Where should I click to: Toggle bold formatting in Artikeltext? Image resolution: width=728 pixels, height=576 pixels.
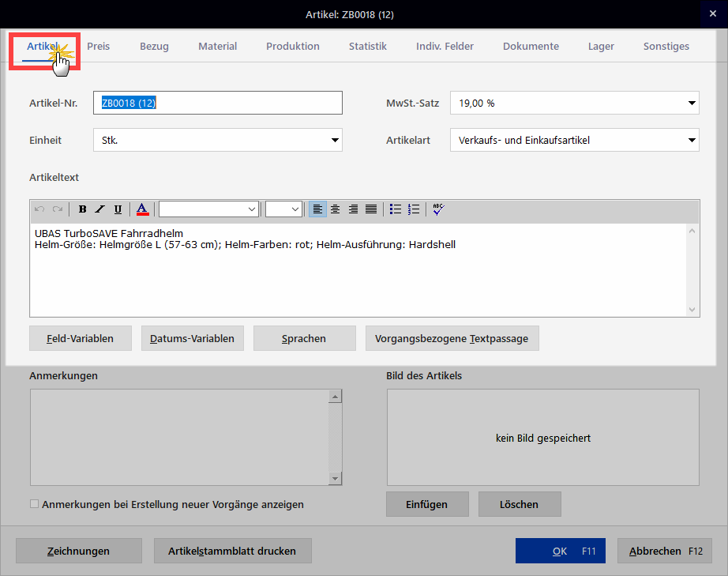tap(83, 209)
